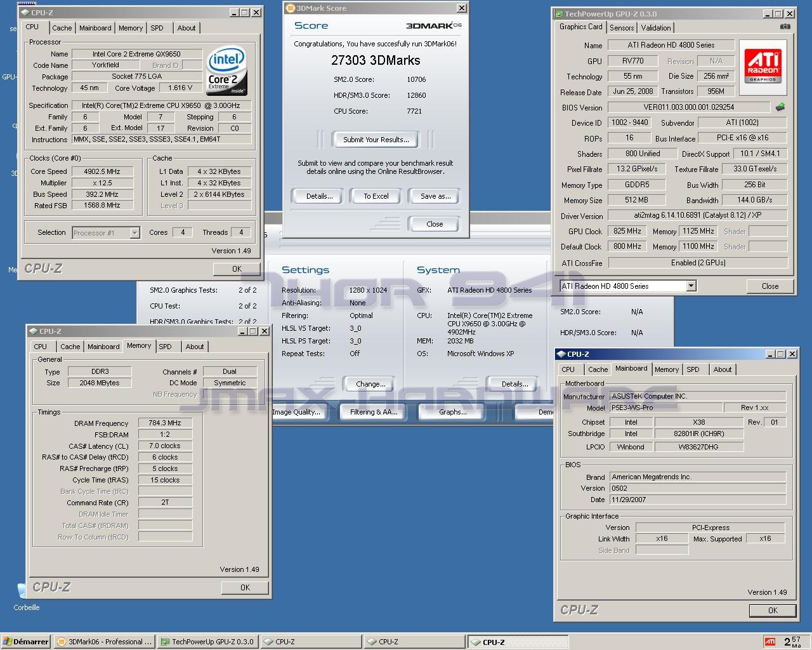Click the Specification field for CPU X9650
This screenshot has height=650, width=812.
(x=161, y=105)
